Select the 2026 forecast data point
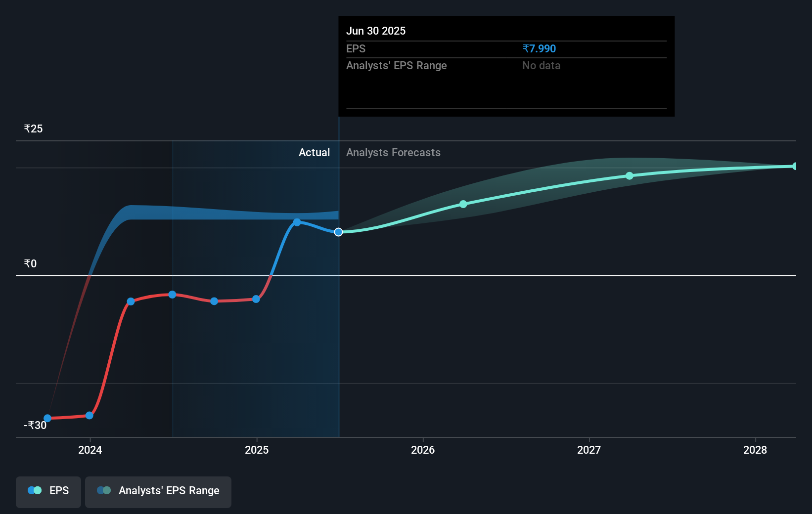 (x=463, y=204)
